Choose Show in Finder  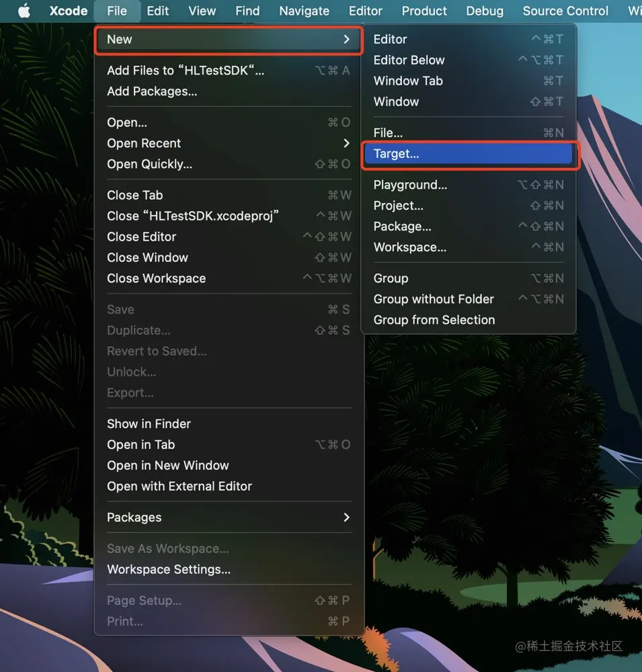click(x=229, y=424)
